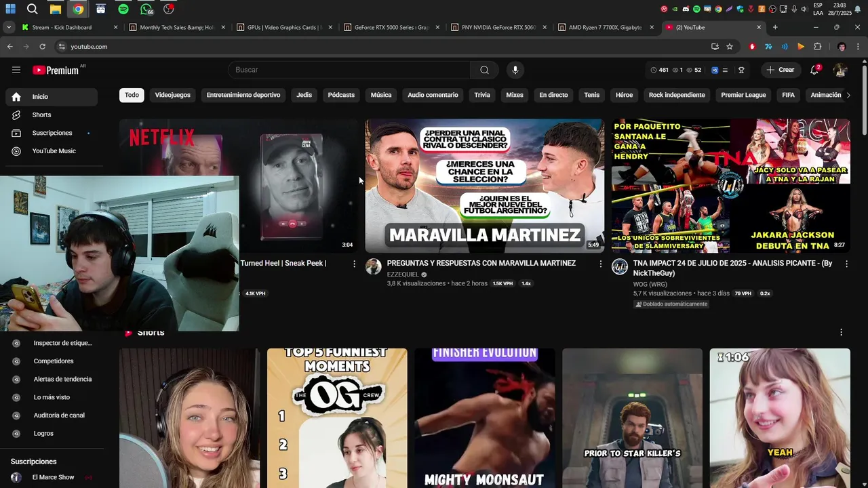Open the TNA Impact analysis thumbnail
The width and height of the screenshot is (868, 488).
click(730, 186)
